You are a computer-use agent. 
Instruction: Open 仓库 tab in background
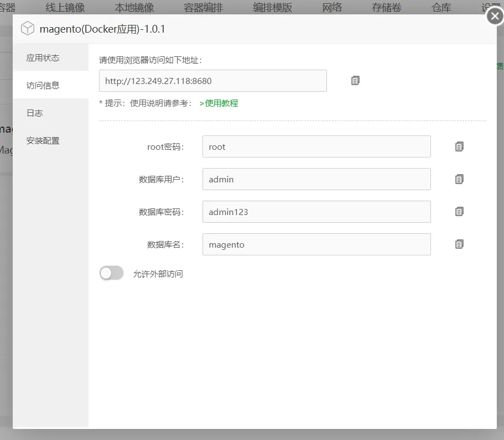[441, 7]
